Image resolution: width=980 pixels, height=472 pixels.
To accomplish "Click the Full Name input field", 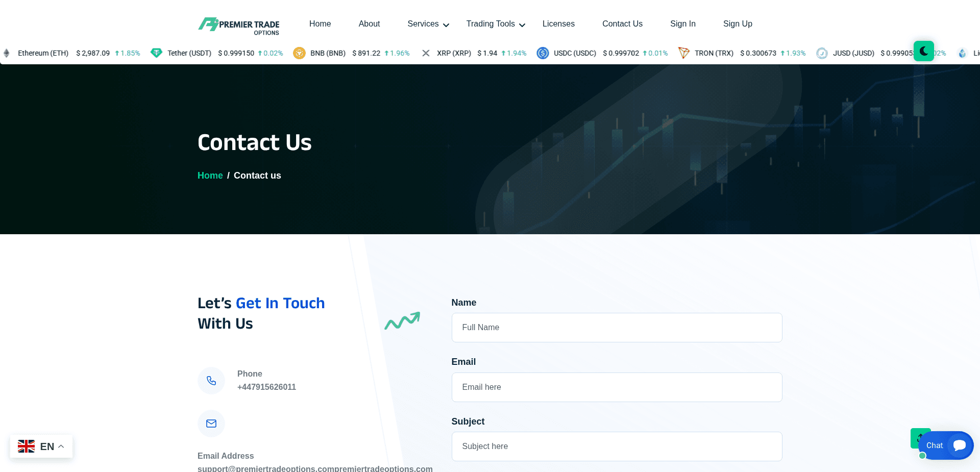I will pos(617,327).
